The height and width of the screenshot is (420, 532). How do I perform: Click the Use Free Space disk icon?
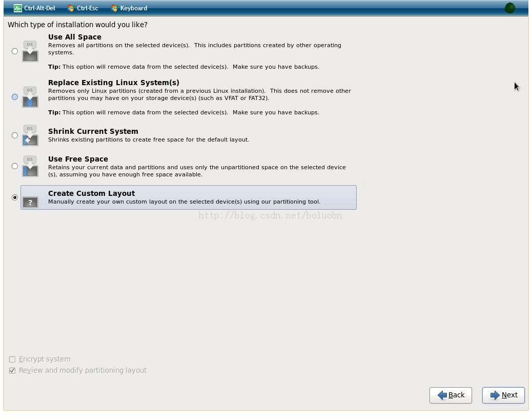click(x=30, y=166)
